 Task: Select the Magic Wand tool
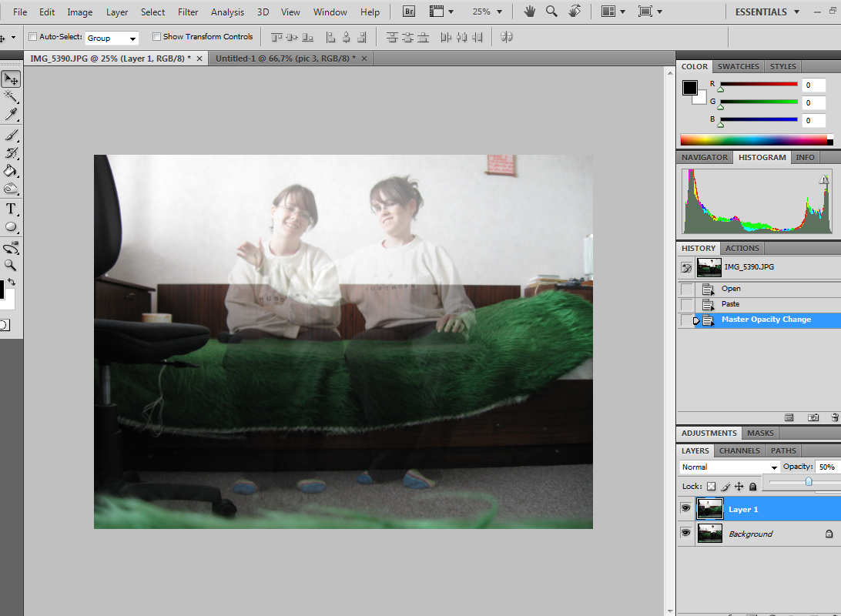coord(11,96)
